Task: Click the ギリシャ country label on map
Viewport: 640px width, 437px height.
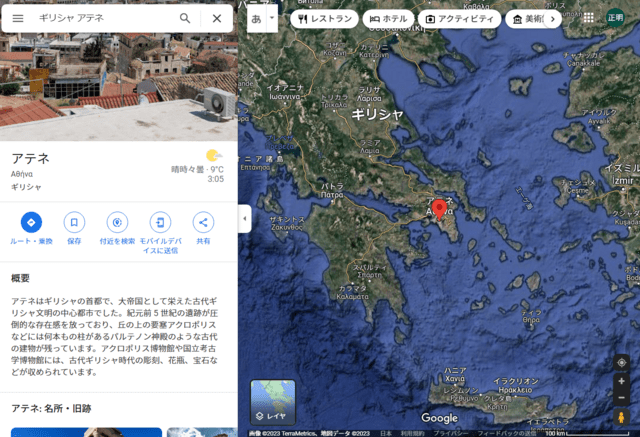Action: [x=378, y=115]
